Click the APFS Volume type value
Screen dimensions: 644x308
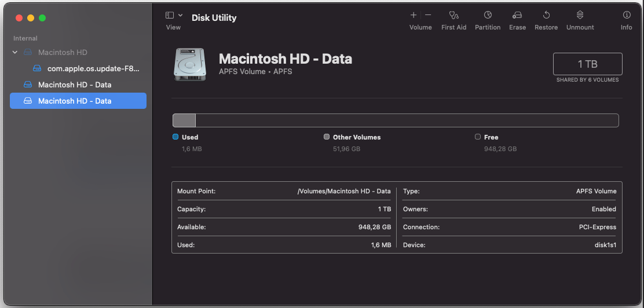(596, 192)
